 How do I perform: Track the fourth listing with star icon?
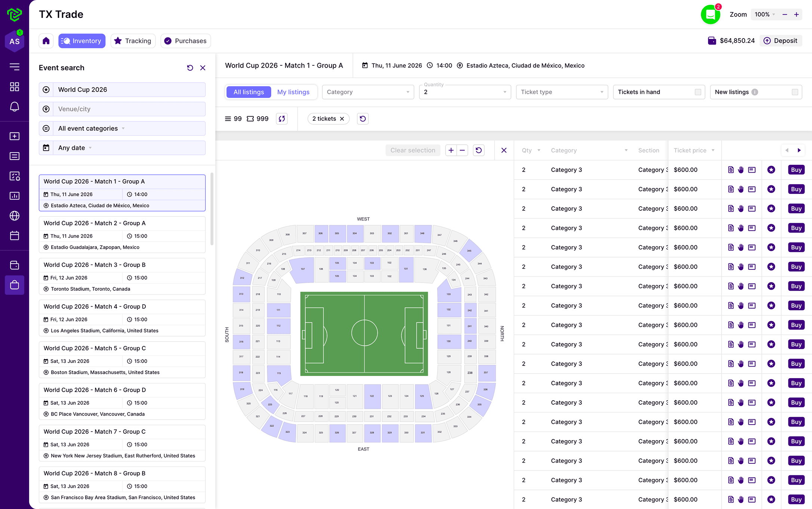771,228
